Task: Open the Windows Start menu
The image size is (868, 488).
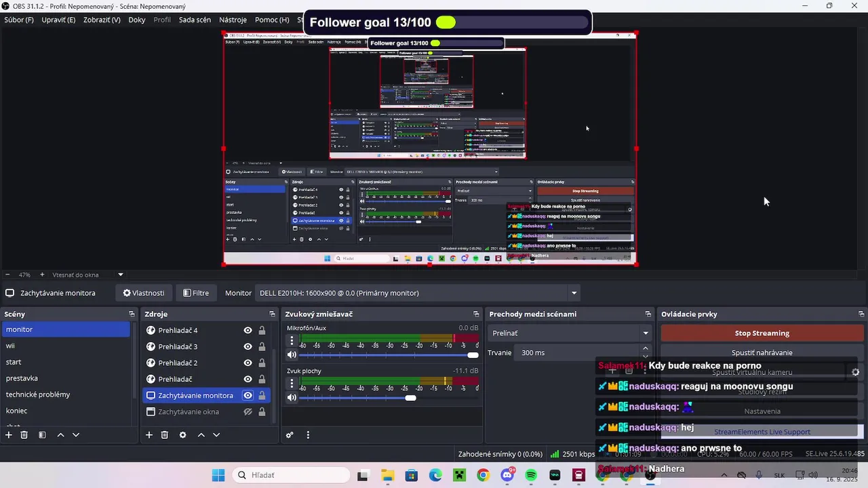Action: click(218, 475)
